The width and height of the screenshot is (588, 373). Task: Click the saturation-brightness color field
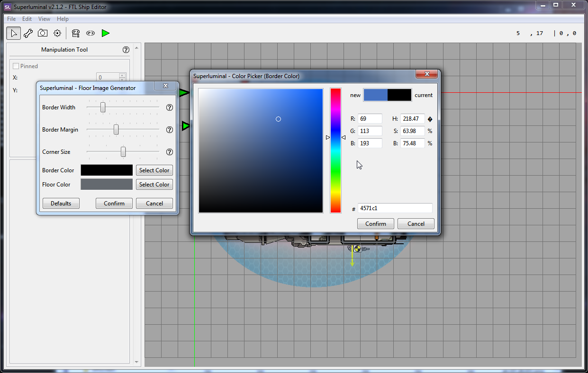click(x=261, y=151)
